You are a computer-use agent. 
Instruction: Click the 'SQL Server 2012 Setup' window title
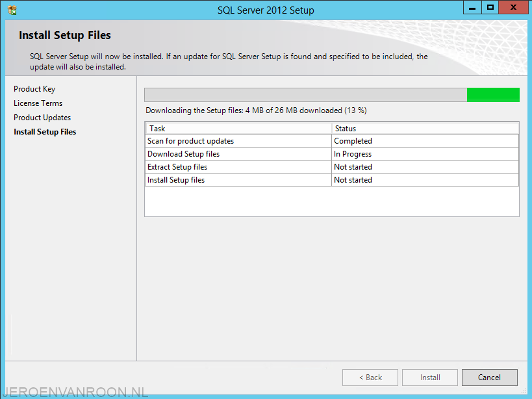266,10
